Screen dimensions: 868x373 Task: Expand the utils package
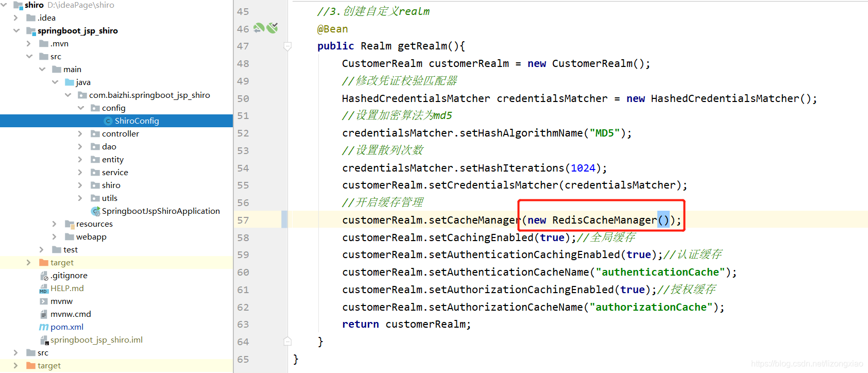pos(80,198)
